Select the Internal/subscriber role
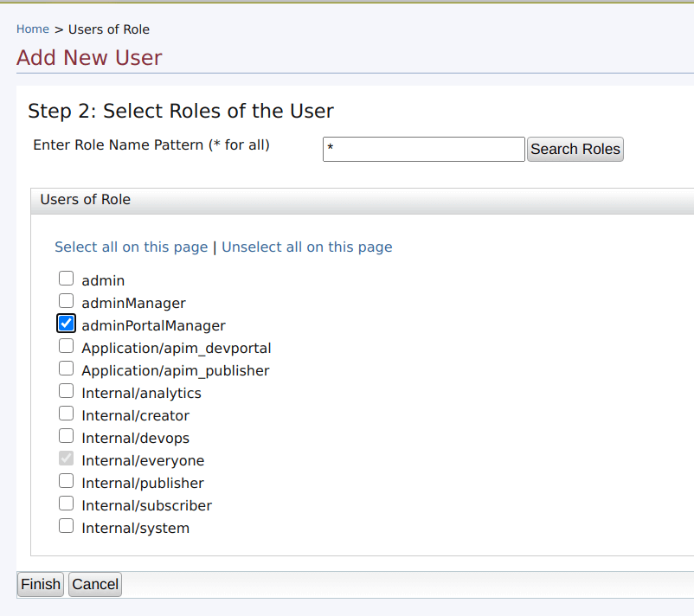 pyautogui.click(x=66, y=504)
